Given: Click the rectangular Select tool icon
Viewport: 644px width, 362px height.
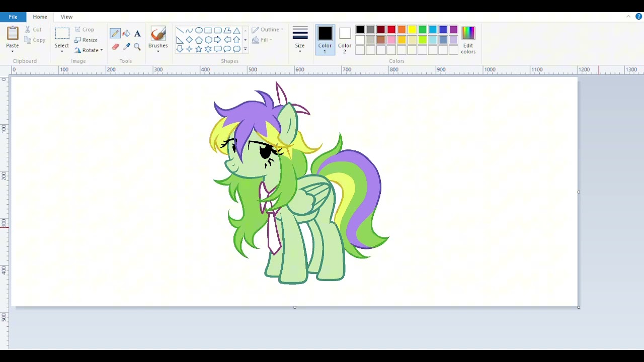Looking at the screenshot, I should (62, 34).
